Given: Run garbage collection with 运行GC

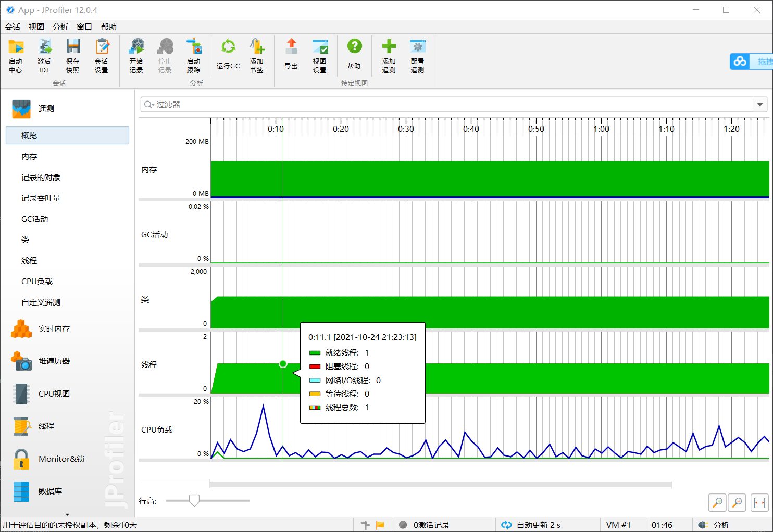Looking at the screenshot, I should click(x=228, y=54).
